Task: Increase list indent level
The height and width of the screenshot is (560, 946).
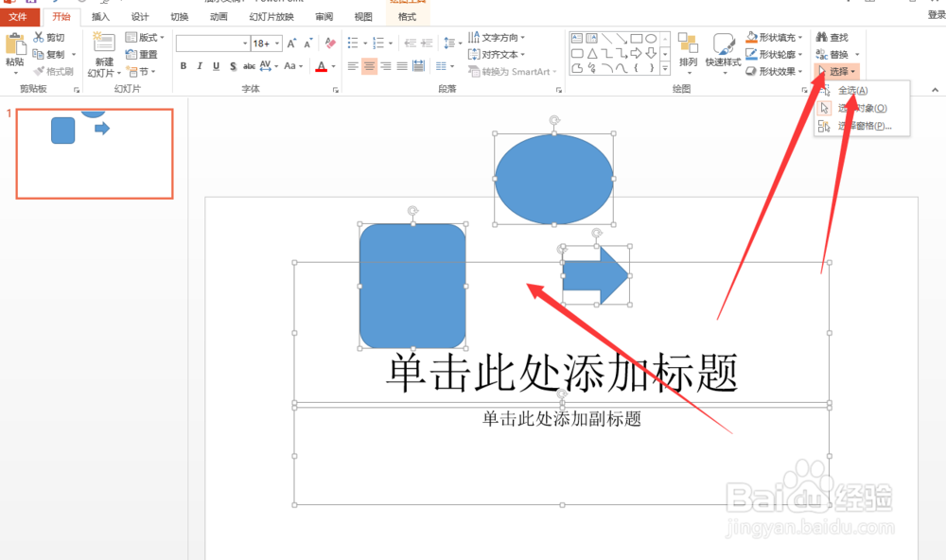Action: 427,43
